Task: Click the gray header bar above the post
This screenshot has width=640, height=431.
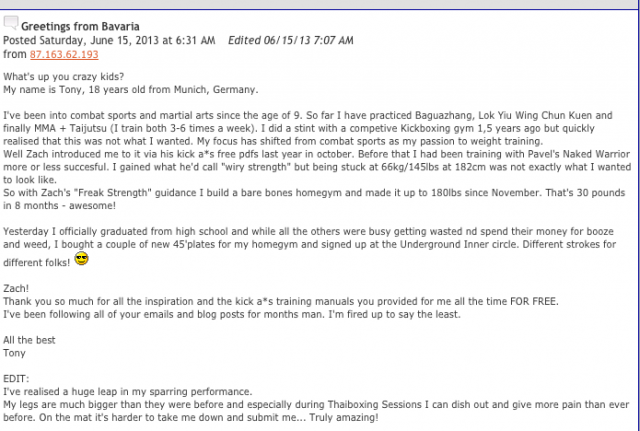Action: tap(318, 4)
